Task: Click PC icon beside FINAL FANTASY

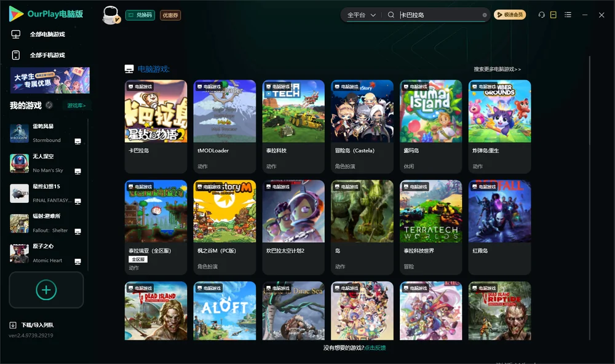Action: [77, 201]
